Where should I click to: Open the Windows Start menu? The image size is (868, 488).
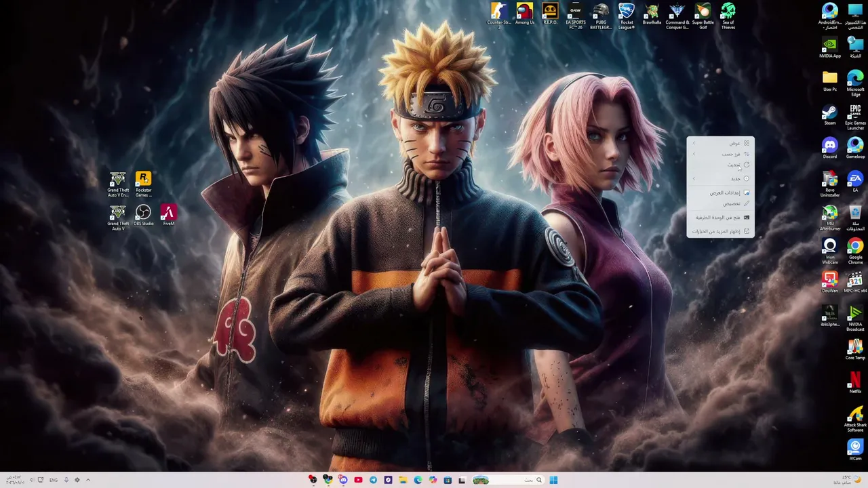(553, 480)
